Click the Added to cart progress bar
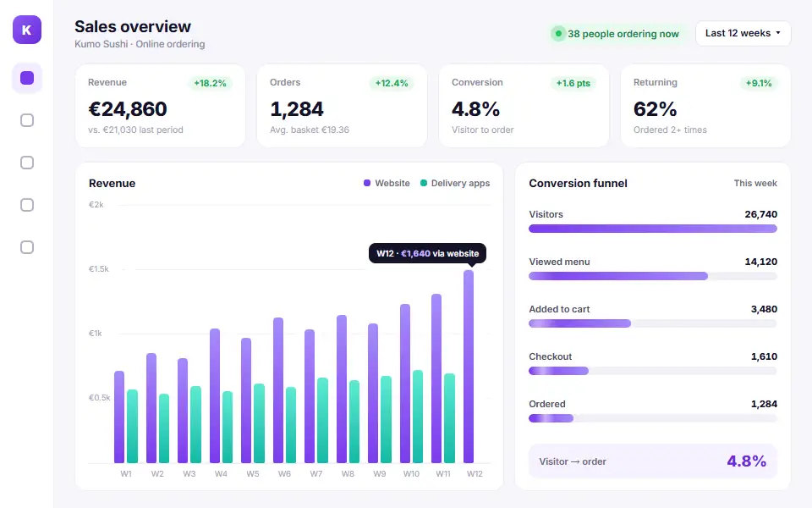The image size is (812, 508). tap(653, 323)
